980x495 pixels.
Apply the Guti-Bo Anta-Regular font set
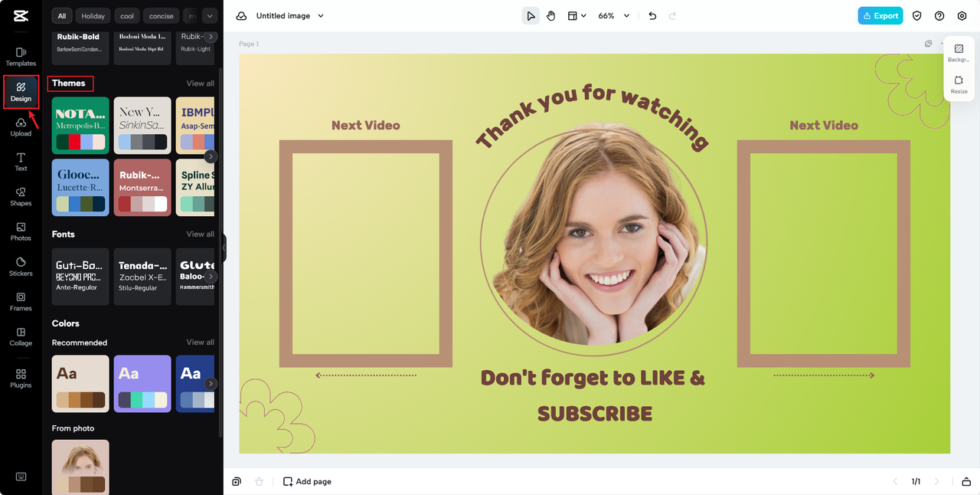pos(80,276)
